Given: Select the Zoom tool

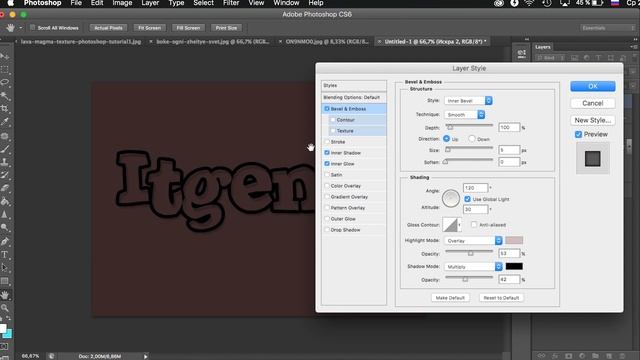Looking at the screenshot, I should click(5, 307).
